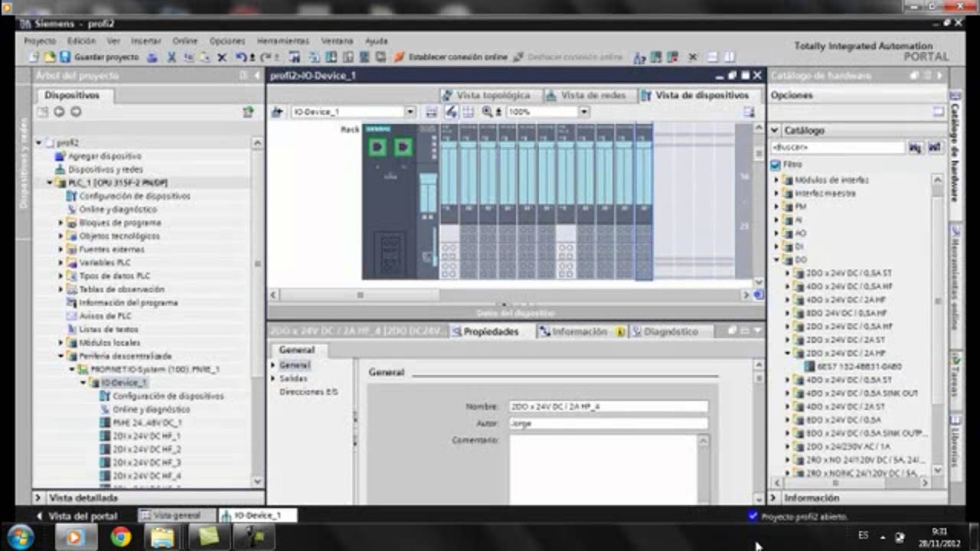
Task: Click the cut scissors icon
Action: (171, 57)
